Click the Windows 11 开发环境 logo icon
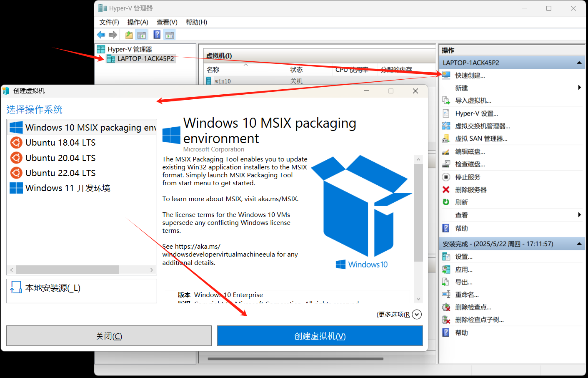Screen dimensions: 588x378 [16, 188]
